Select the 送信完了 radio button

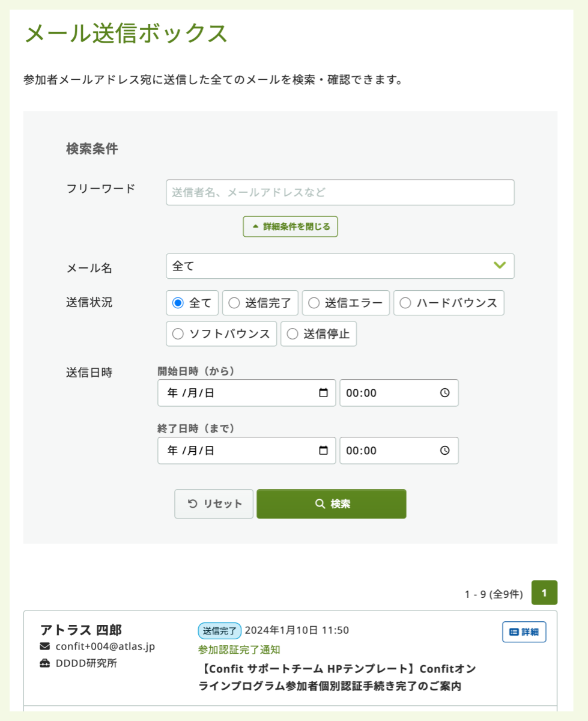tap(234, 303)
